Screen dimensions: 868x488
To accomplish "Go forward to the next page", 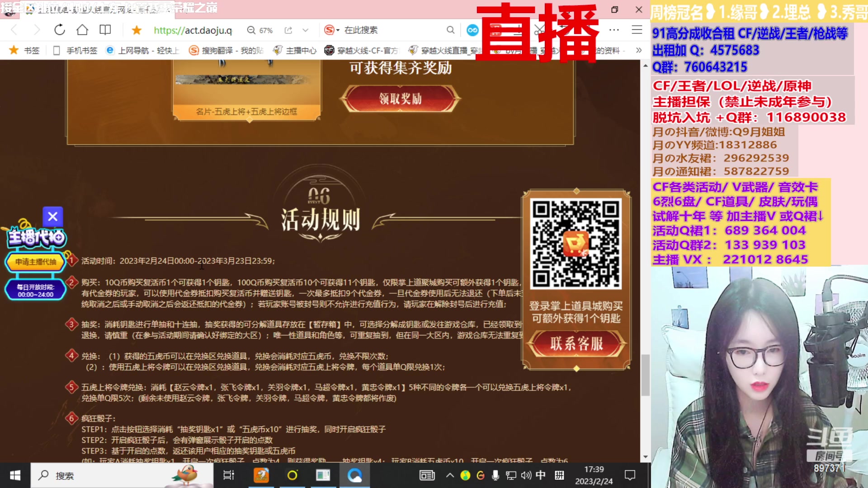I will point(37,30).
